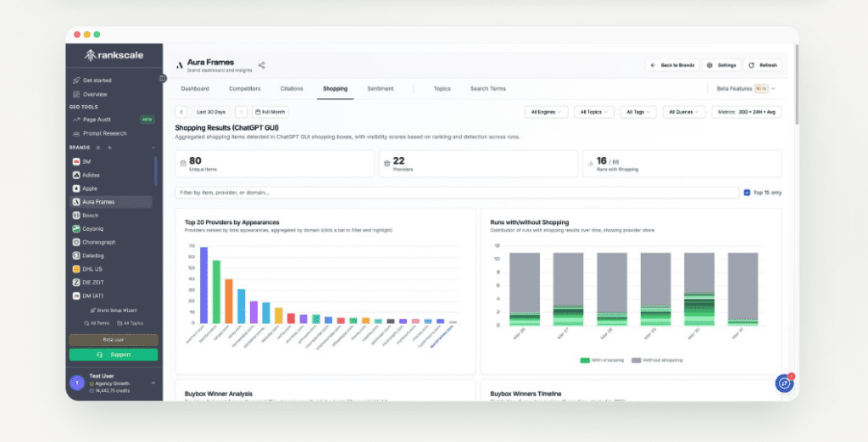
Task: Open the All Engines dropdown
Action: [x=547, y=112]
